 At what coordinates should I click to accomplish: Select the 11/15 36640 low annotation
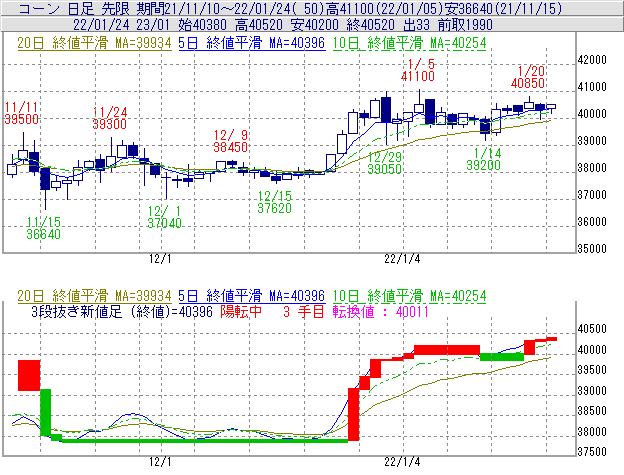pos(43,228)
